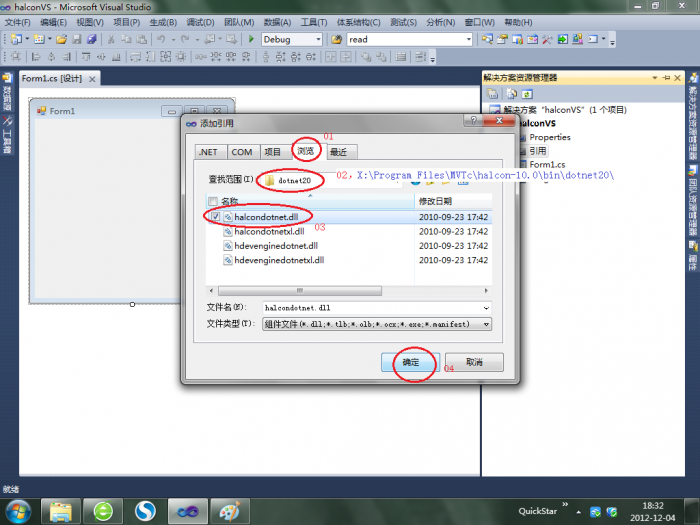Viewport: 700px width, 525px height.
Task: Click the Cut scissors icon
Action: 111,39
